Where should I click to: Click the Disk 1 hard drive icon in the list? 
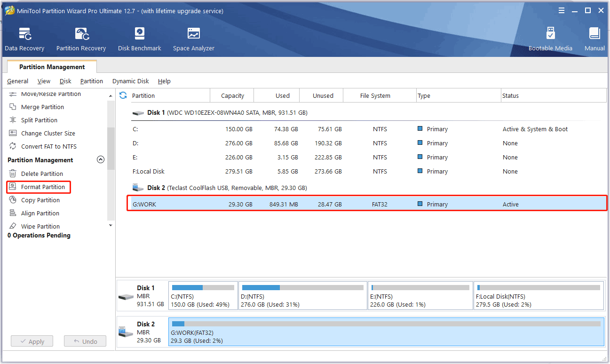coord(138,113)
